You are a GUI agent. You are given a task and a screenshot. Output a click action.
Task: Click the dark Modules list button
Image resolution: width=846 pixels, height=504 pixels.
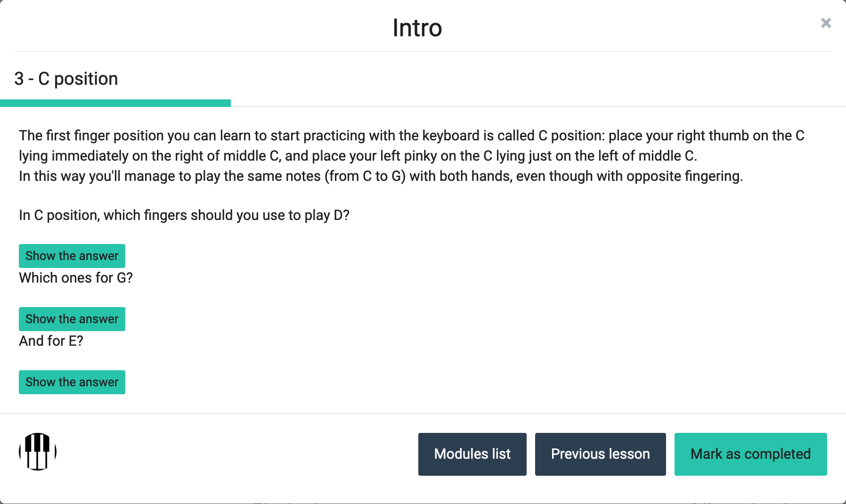tap(472, 454)
